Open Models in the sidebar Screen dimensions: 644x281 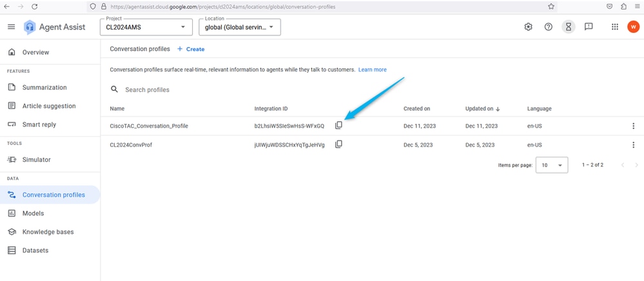(50, 213)
